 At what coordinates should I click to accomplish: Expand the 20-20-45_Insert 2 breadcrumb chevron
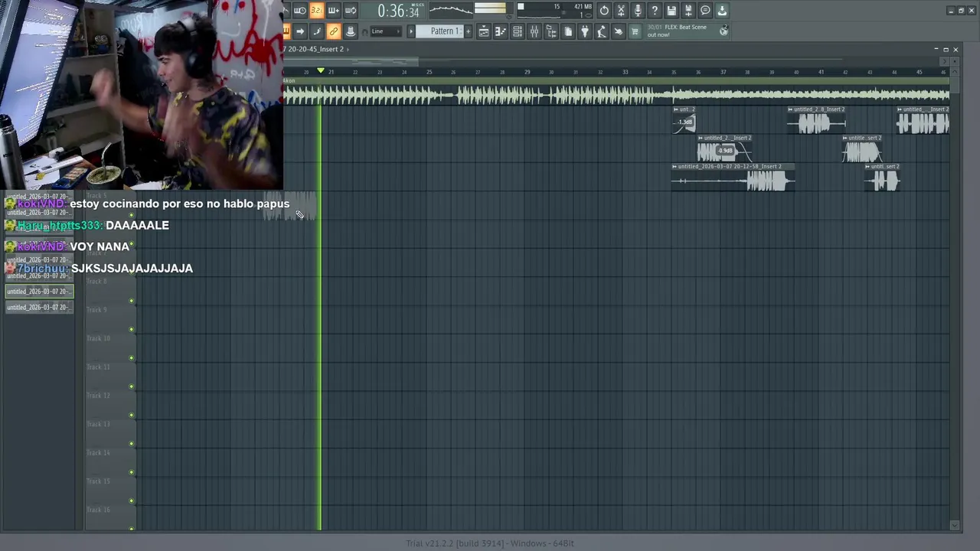(x=348, y=49)
